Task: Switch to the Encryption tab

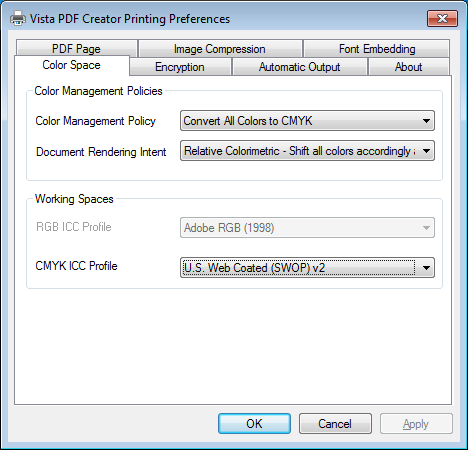Action: pos(180,67)
